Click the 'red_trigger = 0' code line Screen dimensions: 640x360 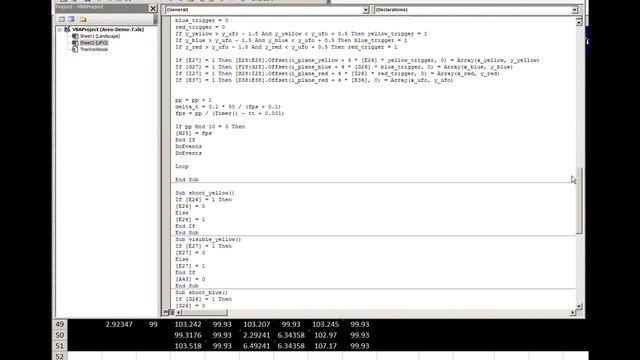click(x=200, y=27)
